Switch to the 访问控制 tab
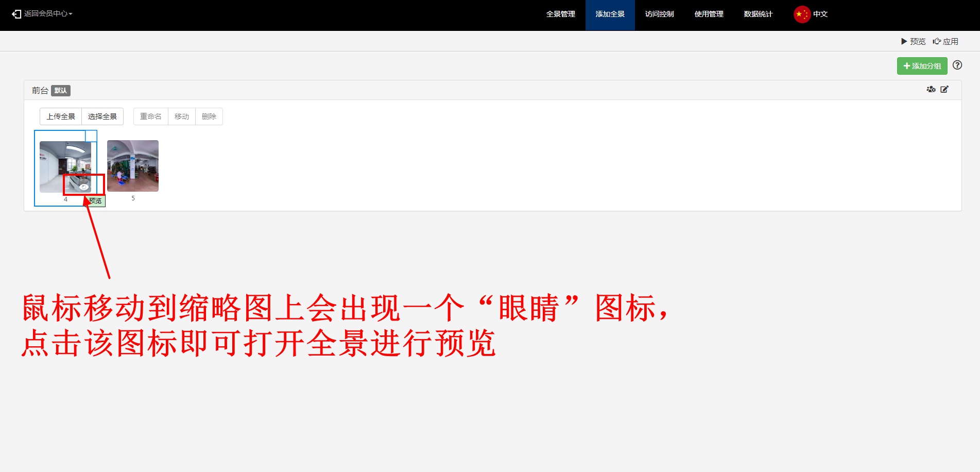 pos(659,14)
